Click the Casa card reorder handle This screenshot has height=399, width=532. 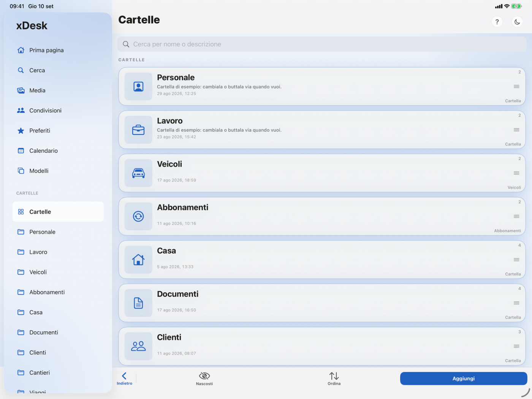click(x=516, y=260)
